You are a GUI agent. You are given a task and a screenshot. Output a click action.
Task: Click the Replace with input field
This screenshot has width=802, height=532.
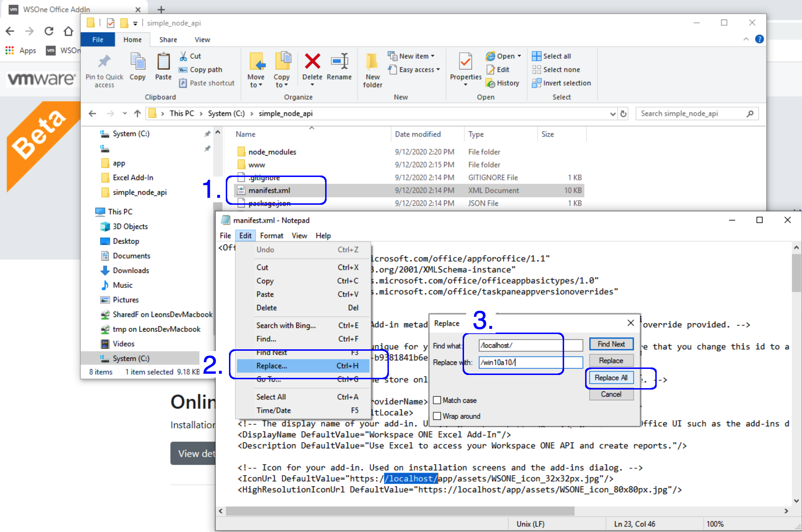(x=531, y=362)
